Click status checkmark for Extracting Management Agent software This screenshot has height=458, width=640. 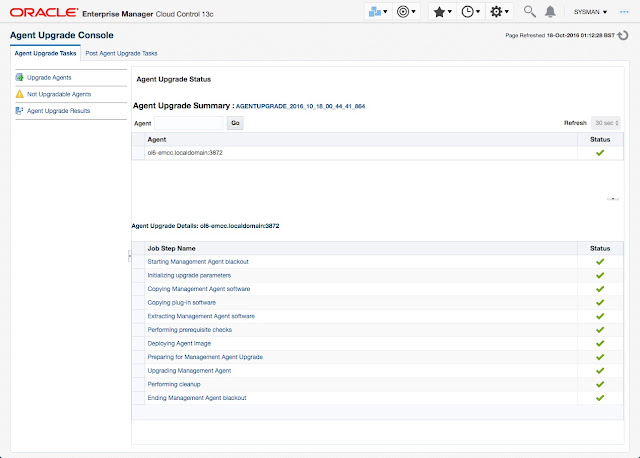[x=600, y=316]
